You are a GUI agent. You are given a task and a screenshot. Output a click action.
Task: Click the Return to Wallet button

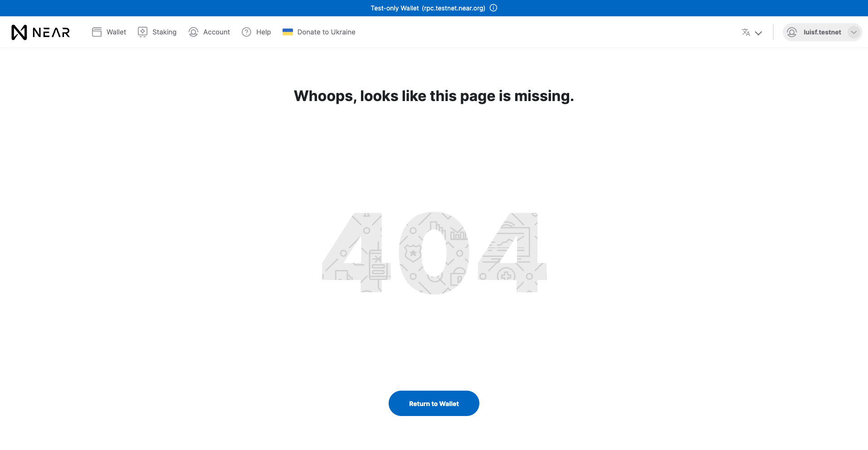434,403
